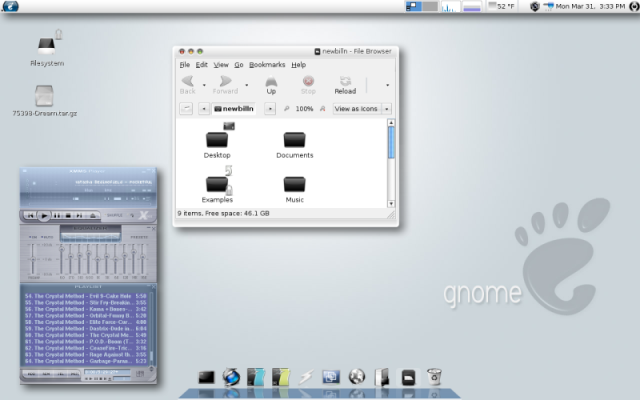Click XMMS eject button
The width and height of the screenshot is (640, 400).
[x=93, y=216]
